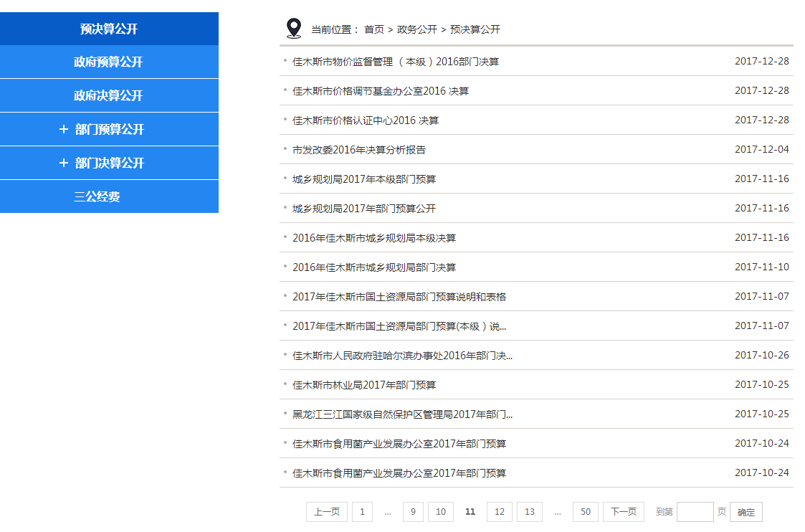Select 政府决算公开 in sidebar
This screenshot has height=532, width=805.
click(109, 96)
